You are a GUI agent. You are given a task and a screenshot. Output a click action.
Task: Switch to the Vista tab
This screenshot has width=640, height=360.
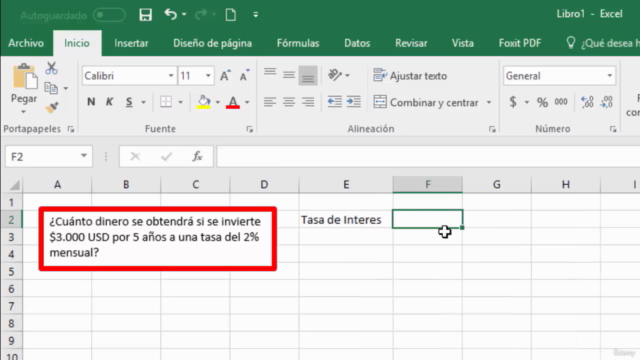coord(462,43)
